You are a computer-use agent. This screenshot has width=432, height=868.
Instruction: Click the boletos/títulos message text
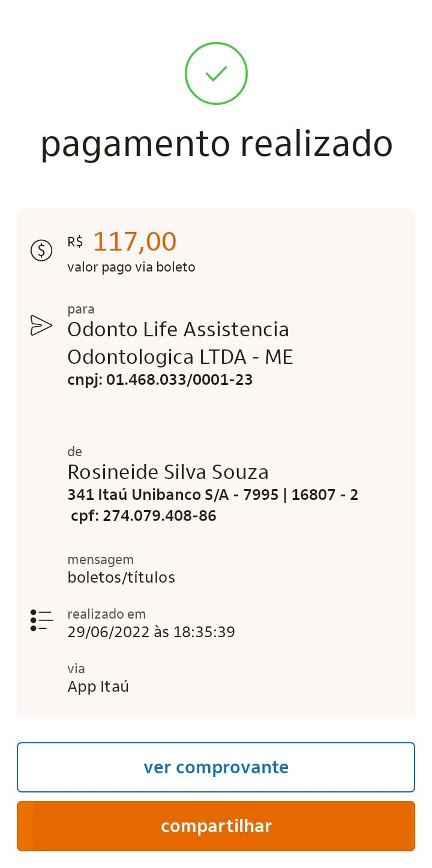coord(121,577)
